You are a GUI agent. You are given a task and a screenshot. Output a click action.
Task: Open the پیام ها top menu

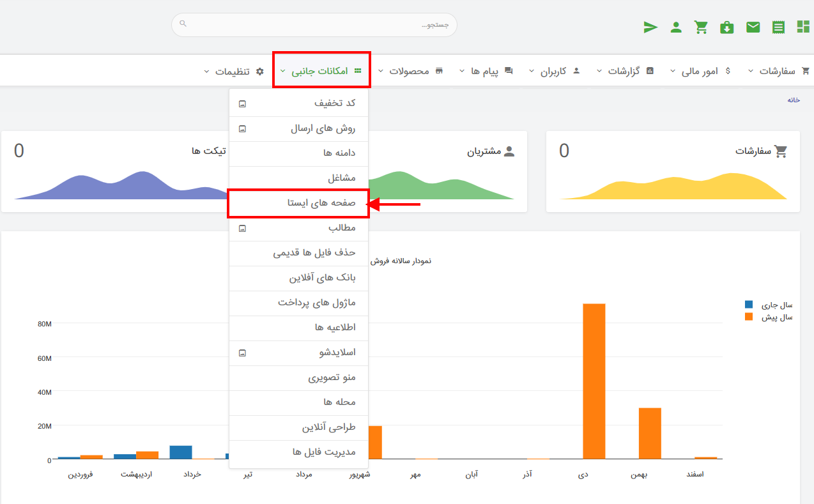coord(486,71)
